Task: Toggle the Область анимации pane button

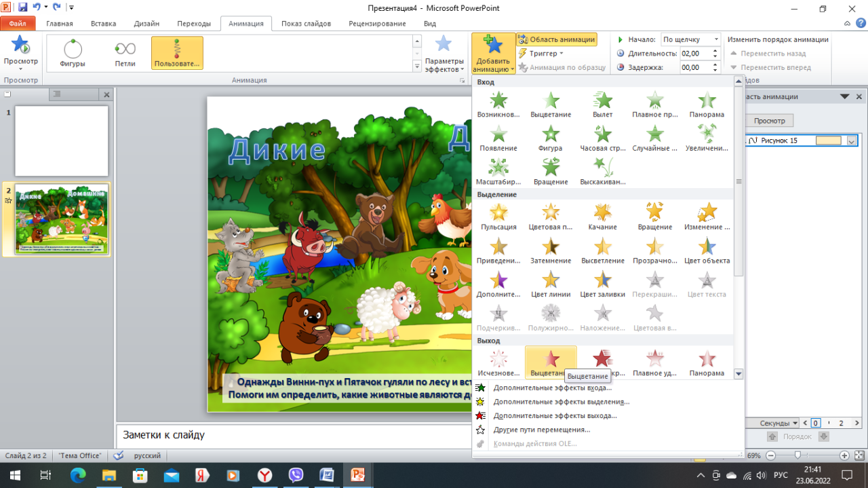Action: (557, 39)
